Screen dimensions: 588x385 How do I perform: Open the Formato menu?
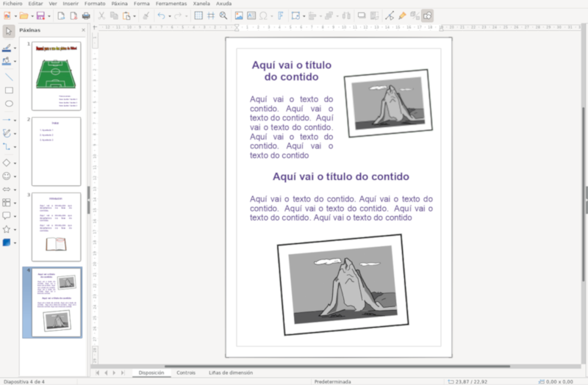95,4
